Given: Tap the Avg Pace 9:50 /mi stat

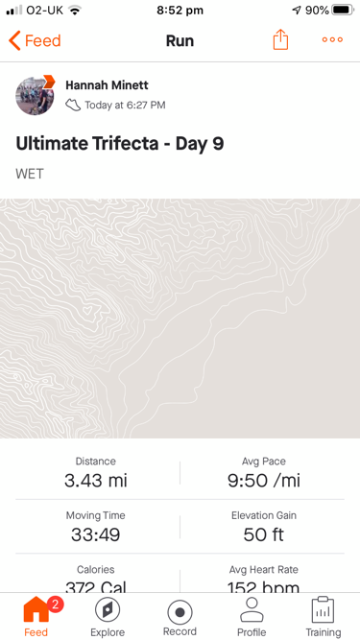Looking at the screenshot, I should coord(264,474).
